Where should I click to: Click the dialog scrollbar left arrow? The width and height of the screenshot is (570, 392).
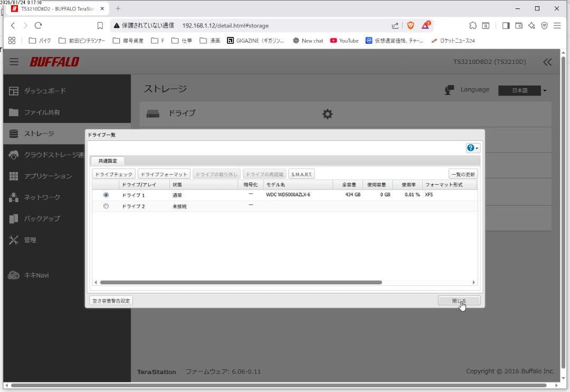(96, 282)
